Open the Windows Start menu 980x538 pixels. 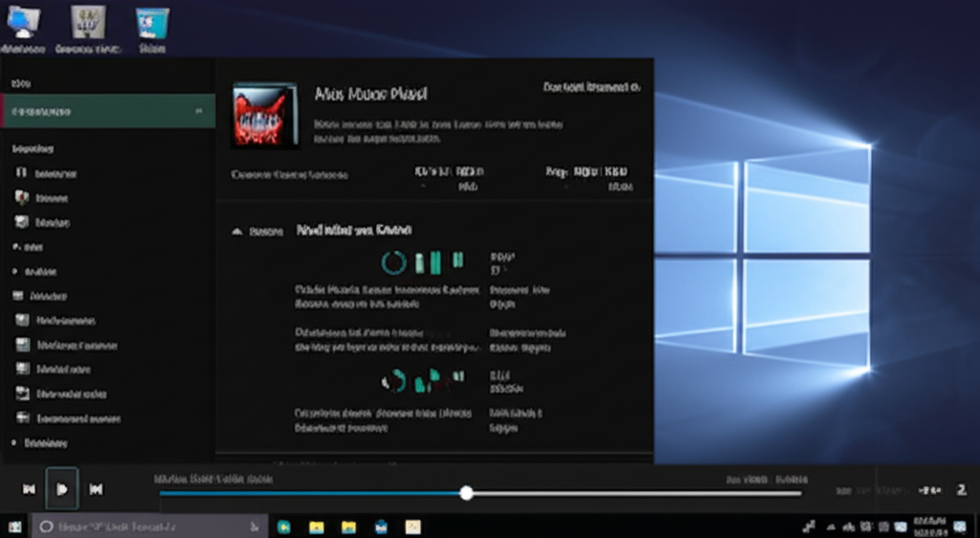[13, 527]
